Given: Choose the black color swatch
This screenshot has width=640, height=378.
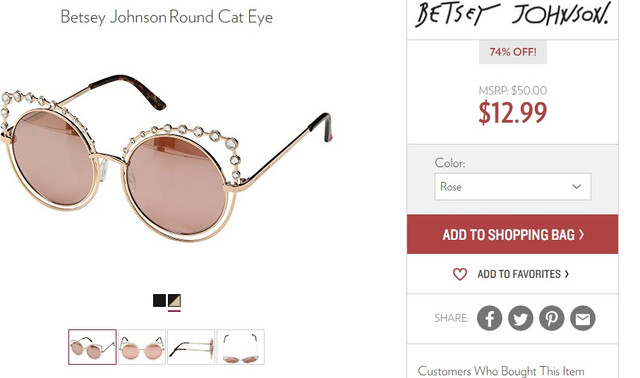Looking at the screenshot, I should click(160, 301).
